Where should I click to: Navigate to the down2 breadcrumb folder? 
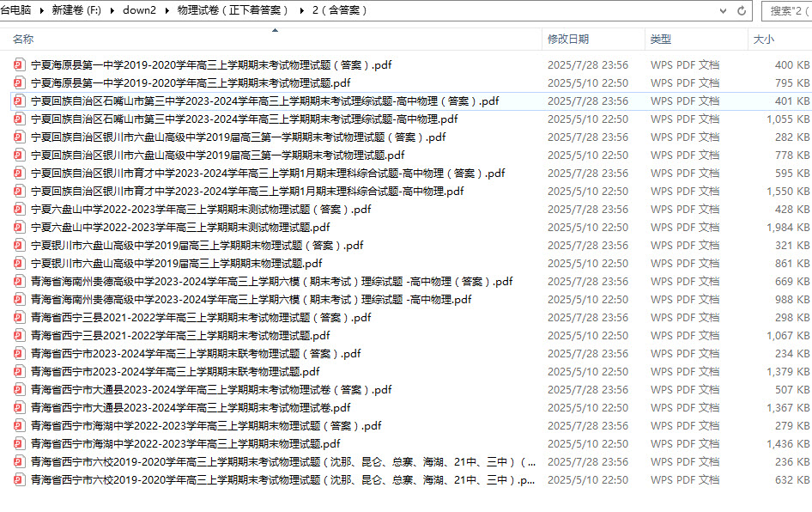click(138, 10)
